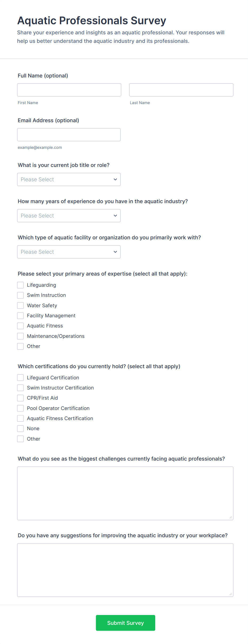Viewport: 248px width, 644px height.
Task: Open the job title or role dropdown
Action: 69,179
